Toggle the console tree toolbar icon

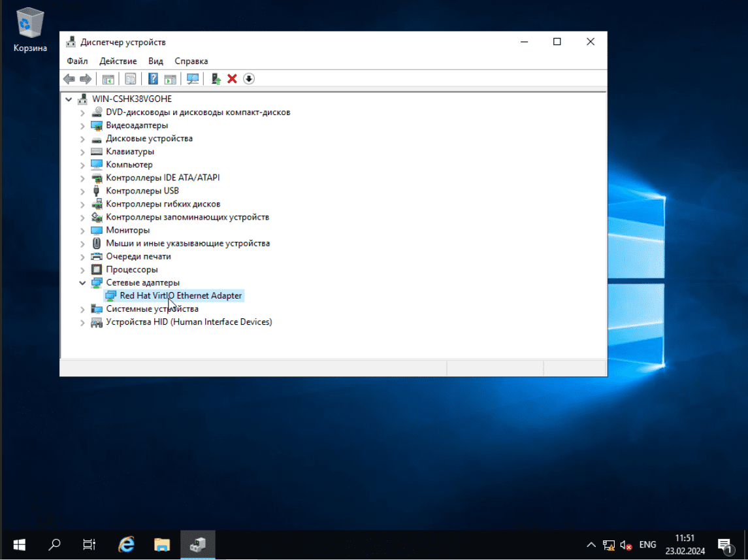[108, 78]
